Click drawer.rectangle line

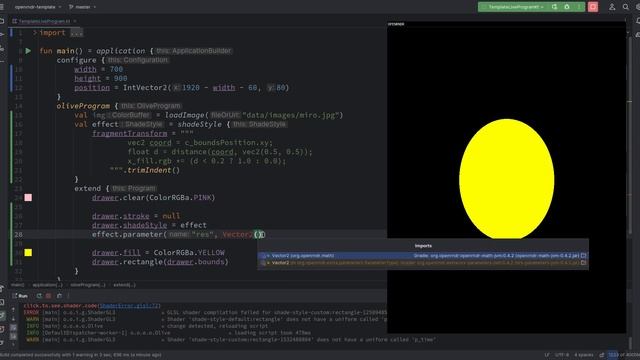(x=160, y=262)
